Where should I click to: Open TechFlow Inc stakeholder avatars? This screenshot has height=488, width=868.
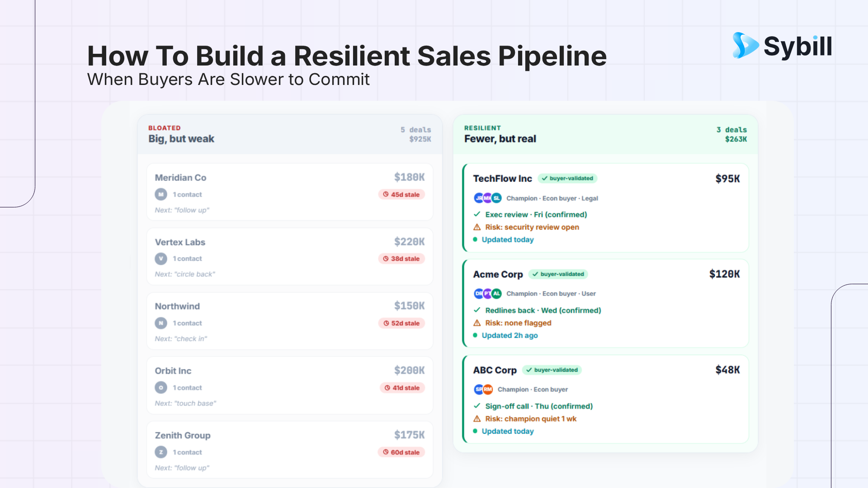pyautogui.click(x=488, y=198)
